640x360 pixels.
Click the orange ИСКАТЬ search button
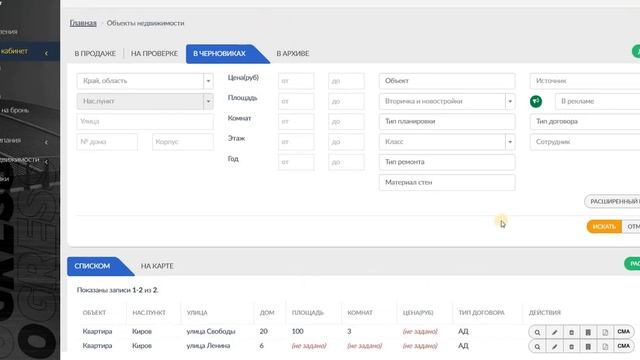click(x=604, y=227)
